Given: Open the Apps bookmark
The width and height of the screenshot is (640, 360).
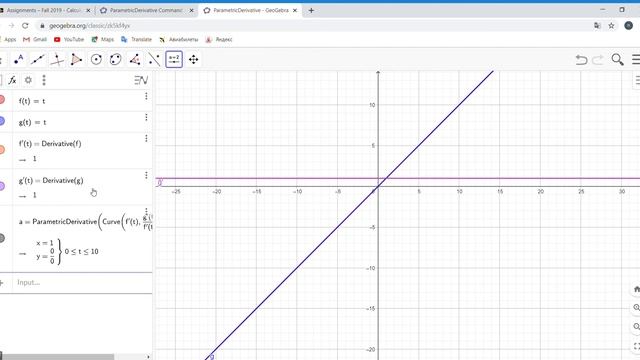Looking at the screenshot, I should coord(8,40).
